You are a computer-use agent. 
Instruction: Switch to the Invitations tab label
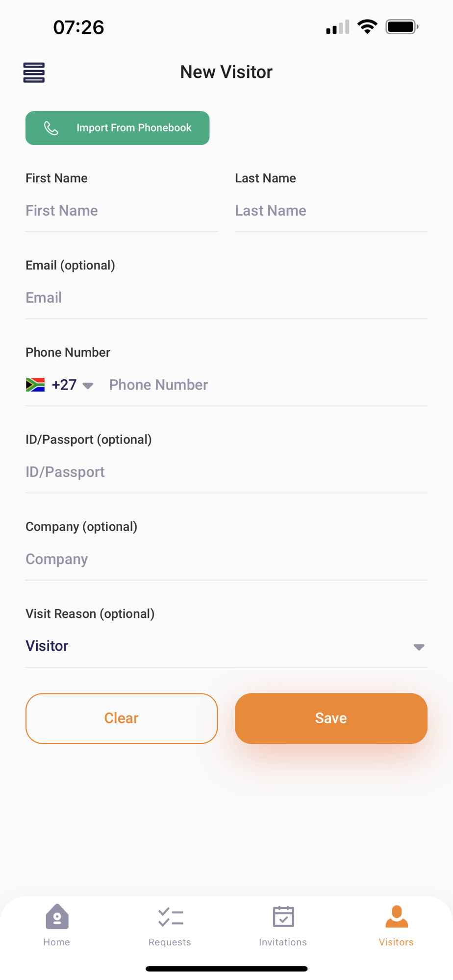[x=283, y=942]
